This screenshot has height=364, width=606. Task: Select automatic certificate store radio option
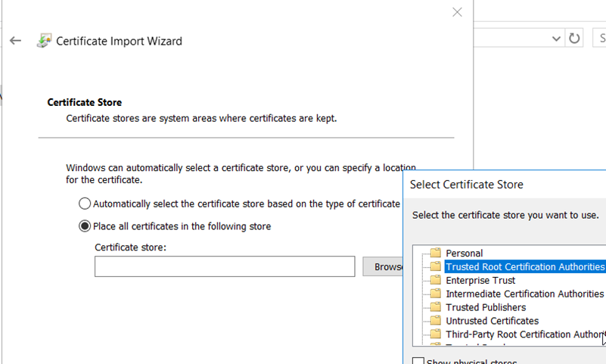point(85,204)
